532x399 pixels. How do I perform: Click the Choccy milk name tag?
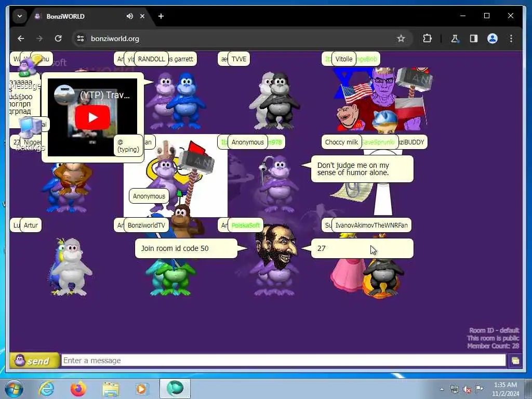click(x=341, y=142)
